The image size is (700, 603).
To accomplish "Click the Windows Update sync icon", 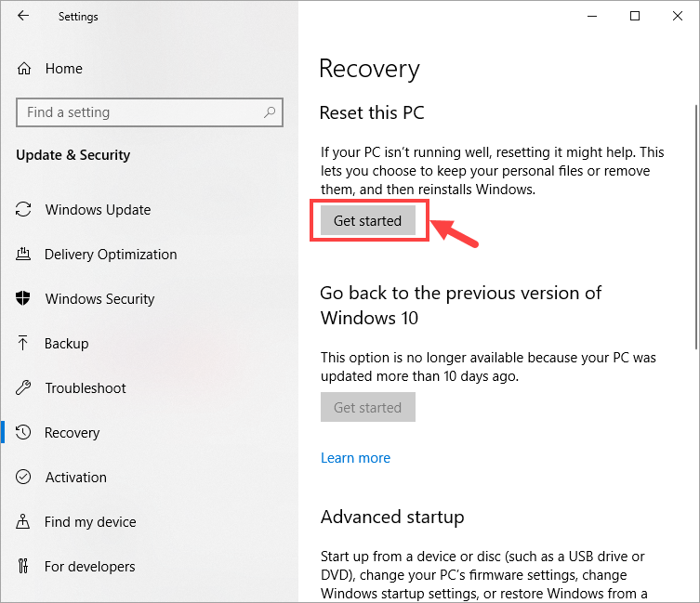I will pyautogui.click(x=23, y=209).
